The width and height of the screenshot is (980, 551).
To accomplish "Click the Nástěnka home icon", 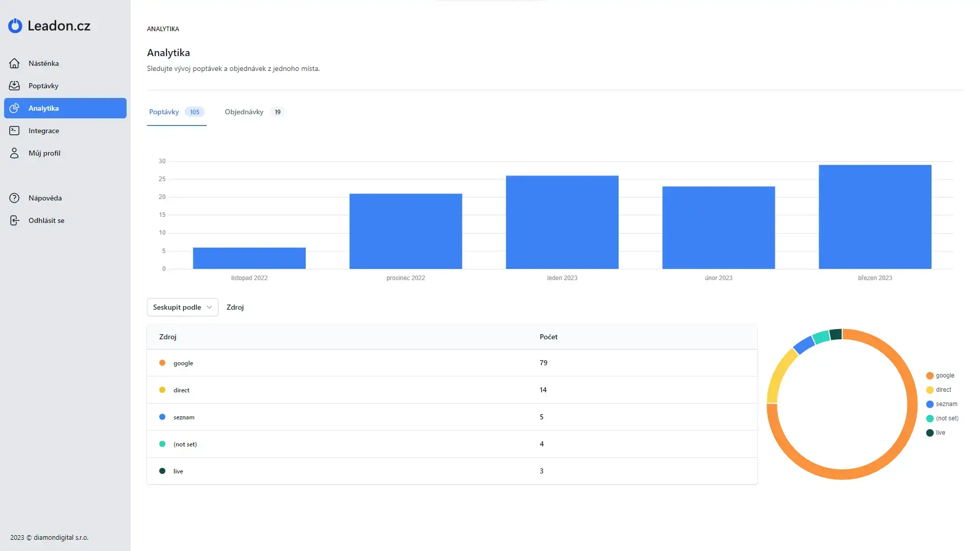I will [x=14, y=63].
